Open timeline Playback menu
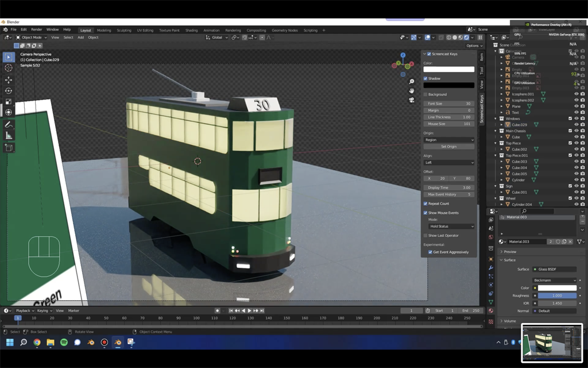 coord(24,310)
